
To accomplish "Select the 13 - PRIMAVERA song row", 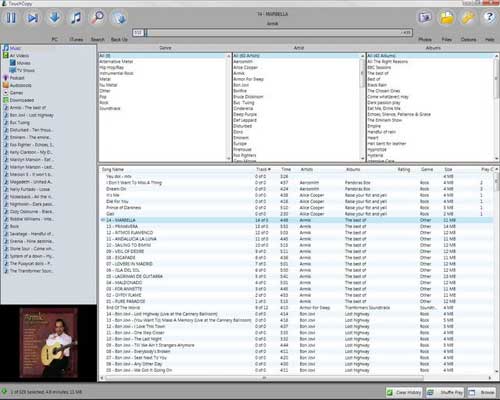I will click(296, 226).
